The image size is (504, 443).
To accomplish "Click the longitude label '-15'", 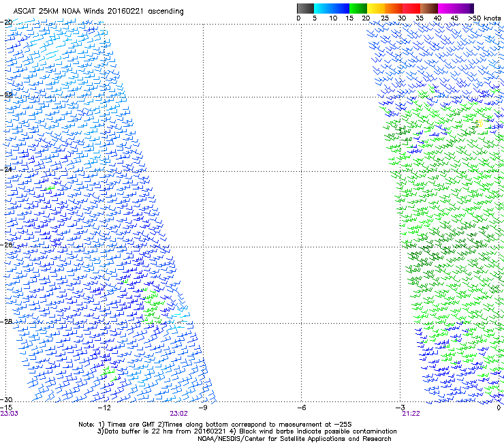I will coord(6,408).
